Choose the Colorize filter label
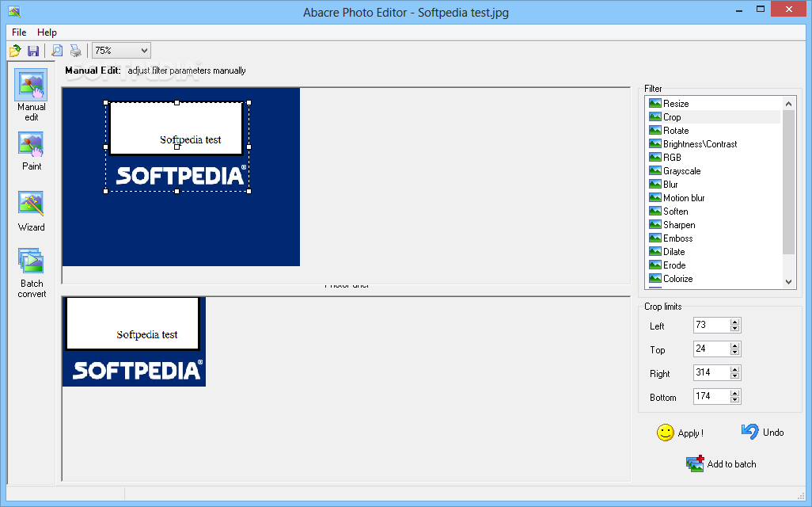This screenshot has height=507, width=812. click(x=678, y=279)
